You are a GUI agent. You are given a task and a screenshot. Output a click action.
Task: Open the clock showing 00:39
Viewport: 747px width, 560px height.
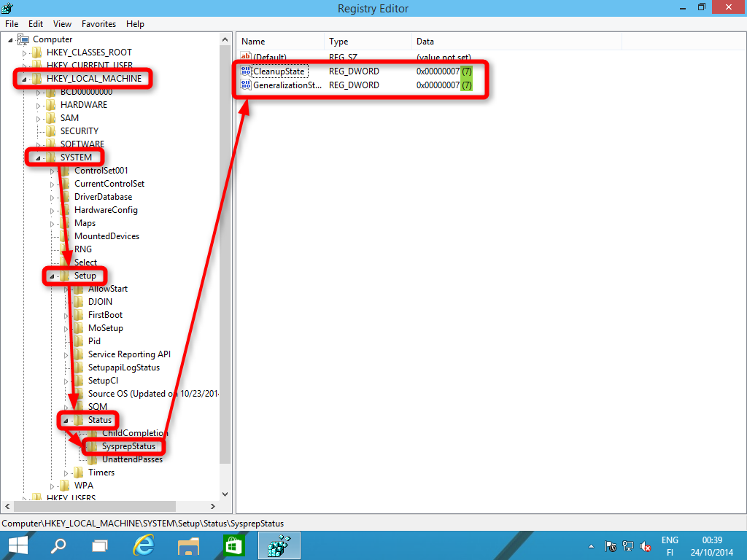coord(712,546)
